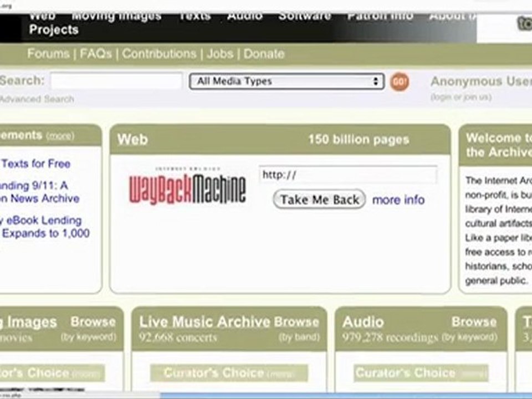Open the Contributions page
Screen dimensions: 532x399
coord(159,54)
